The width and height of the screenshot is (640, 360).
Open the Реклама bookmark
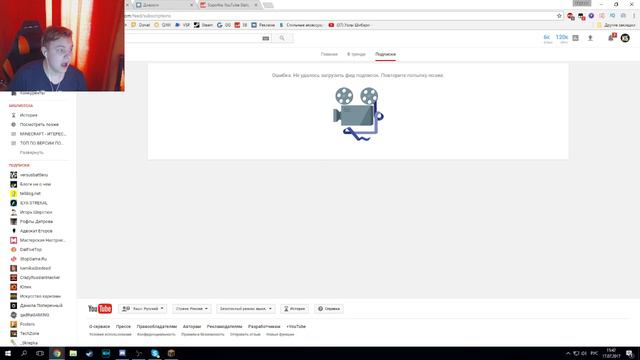[x=263, y=25]
